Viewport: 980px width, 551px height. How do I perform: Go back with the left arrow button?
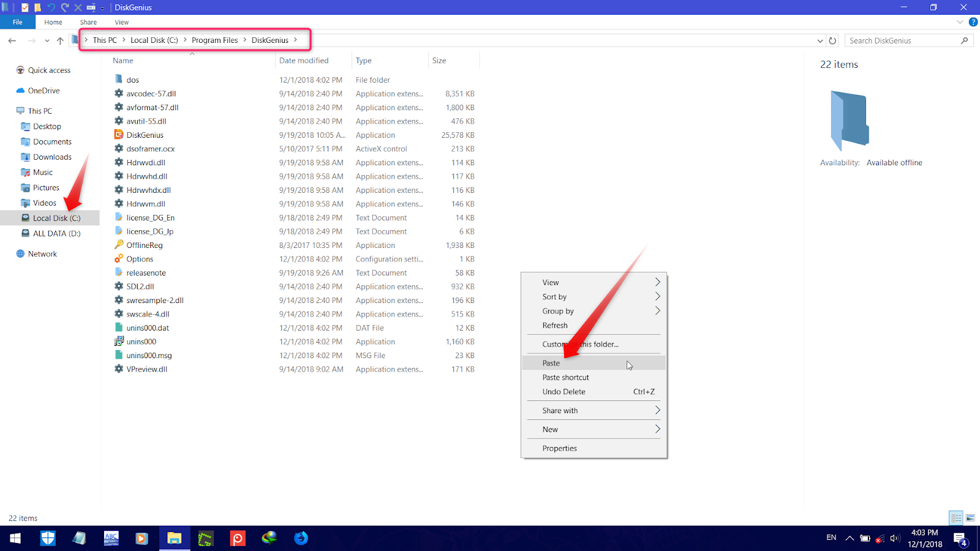12,40
